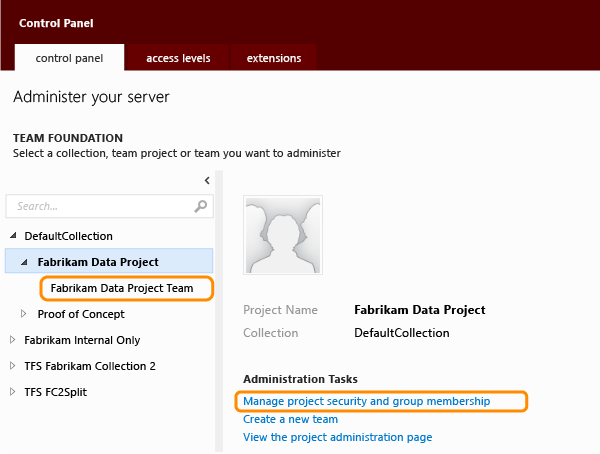Screen dimensions: 600x454
Task: Collapse the Fabrikam Data Project arrow
Action: tap(24, 262)
